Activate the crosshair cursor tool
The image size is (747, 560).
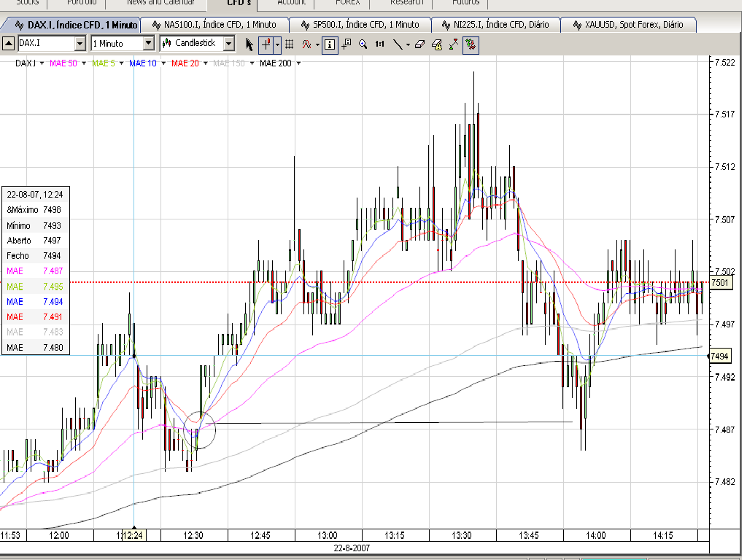coord(266,44)
